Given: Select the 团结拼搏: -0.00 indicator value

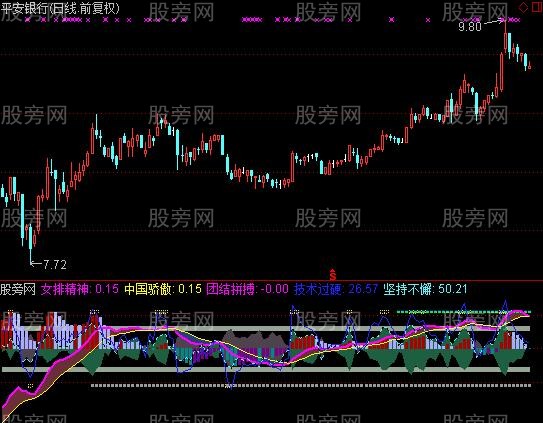Looking at the screenshot, I should (247, 289).
